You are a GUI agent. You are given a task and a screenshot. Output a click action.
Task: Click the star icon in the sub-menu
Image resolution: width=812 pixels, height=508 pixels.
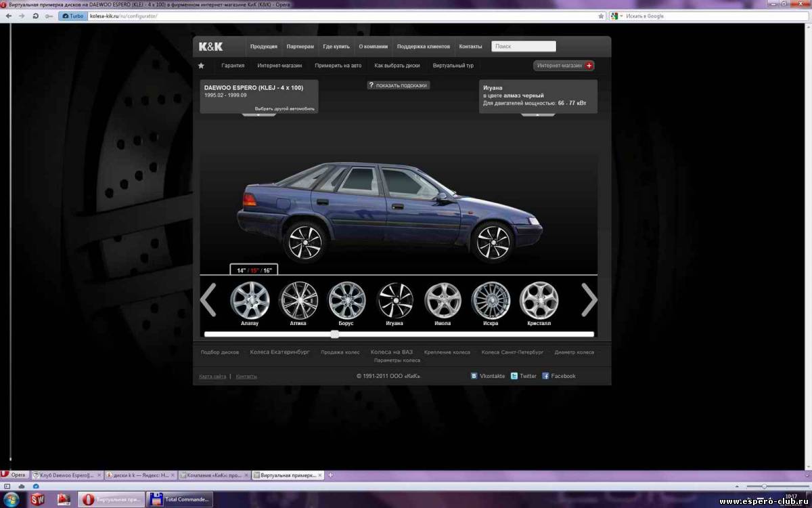click(x=201, y=66)
